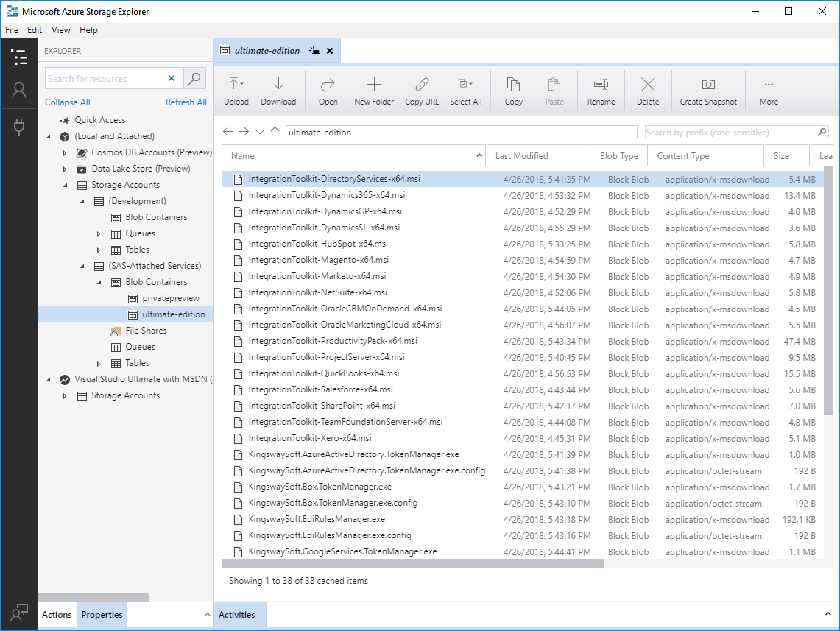Sort by the Content Type column header
Viewport: 840px width, 631px height.
(705, 156)
